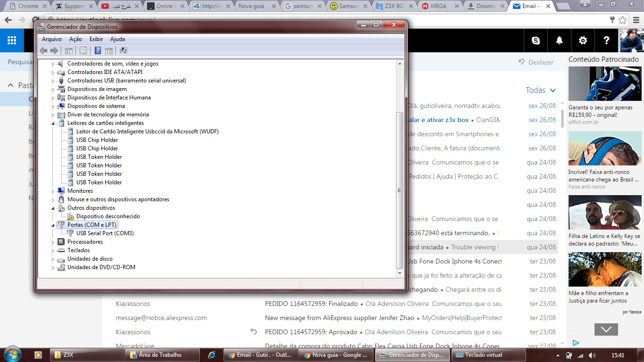The width and height of the screenshot is (644, 362).
Task: Click sneaker ad thumbnail in Conteúdo Patrocinado
Action: tap(605, 84)
